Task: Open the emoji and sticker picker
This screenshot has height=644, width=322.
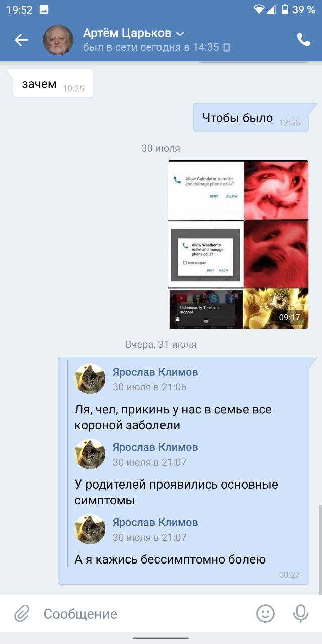Action: click(265, 613)
